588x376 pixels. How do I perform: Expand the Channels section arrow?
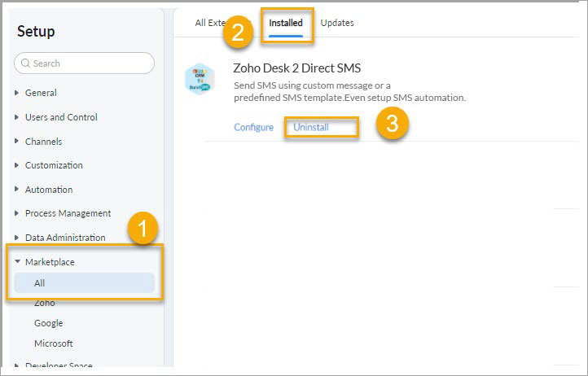[x=16, y=142]
